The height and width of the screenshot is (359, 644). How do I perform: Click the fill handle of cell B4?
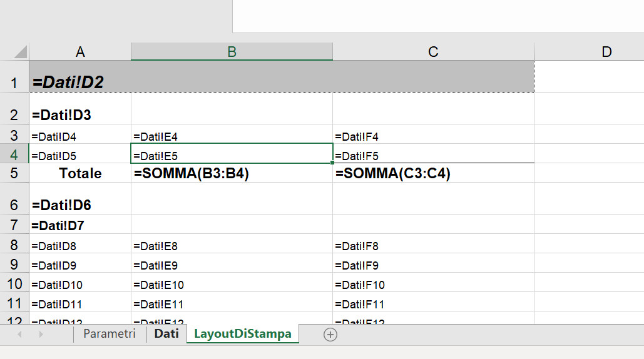click(x=332, y=163)
